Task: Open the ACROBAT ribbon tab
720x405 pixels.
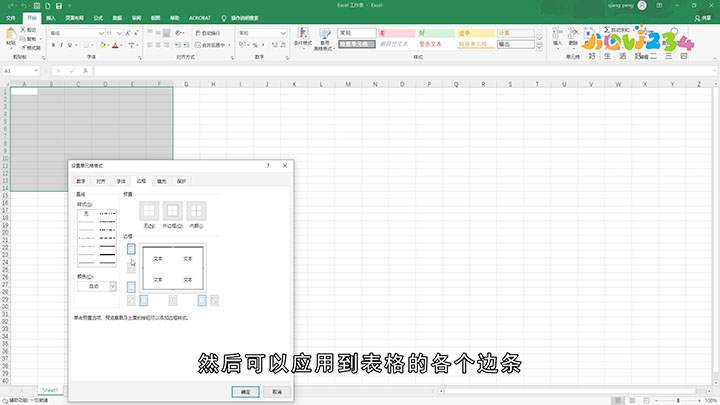Action: 200,18
